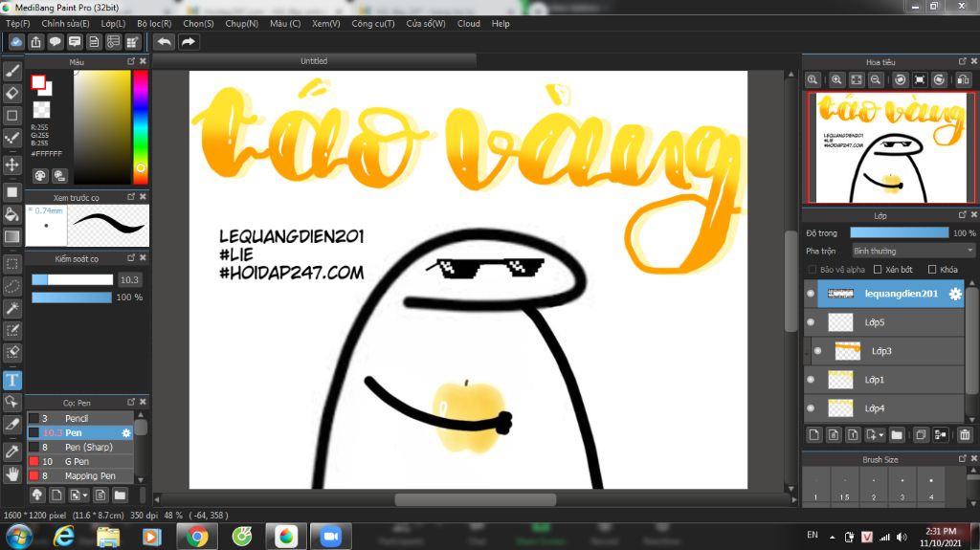Click the export/share icon in toolbar
Image resolution: width=980 pixels, height=550 pixels.
36,42
